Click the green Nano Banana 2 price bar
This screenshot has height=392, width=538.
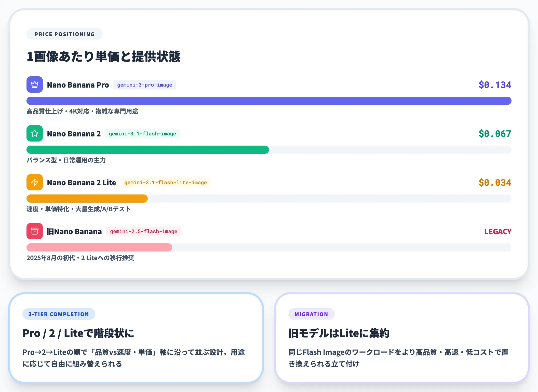148,150
